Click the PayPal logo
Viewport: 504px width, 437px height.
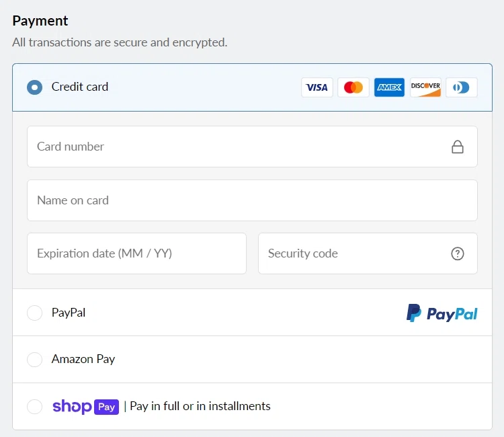click(x=442, y=313)
